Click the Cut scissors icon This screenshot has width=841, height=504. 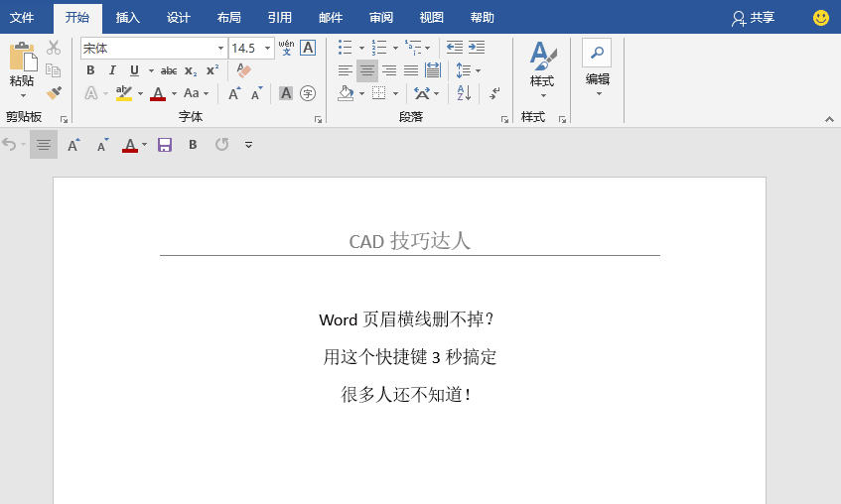pyautogui.click(x=53, y=48)
